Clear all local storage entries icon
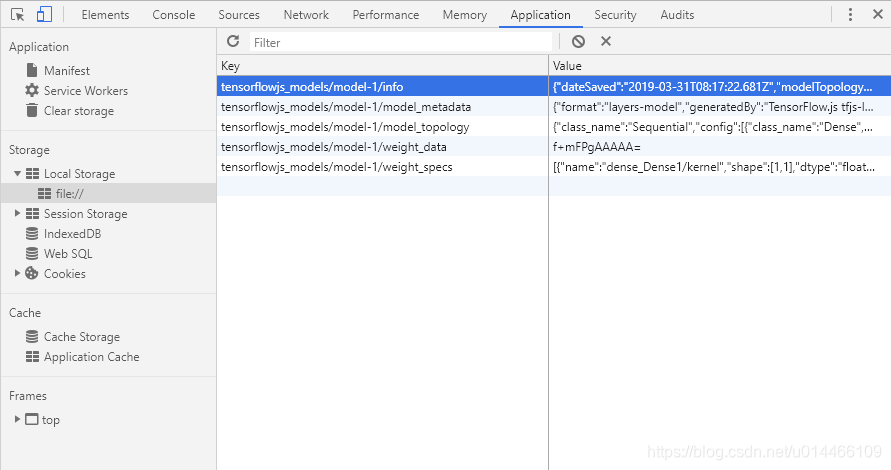This screenshot has width=891, height=470. click(578, 41)
